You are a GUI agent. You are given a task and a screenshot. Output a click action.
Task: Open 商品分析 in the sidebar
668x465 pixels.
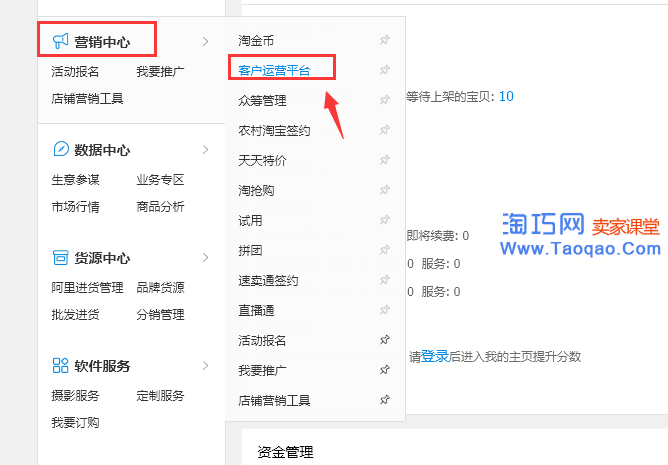[160, 207]
